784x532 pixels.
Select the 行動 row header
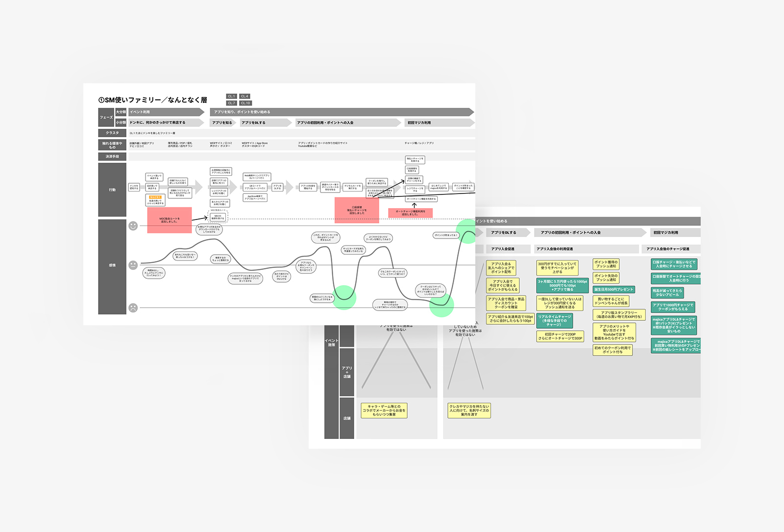(112, 190)
